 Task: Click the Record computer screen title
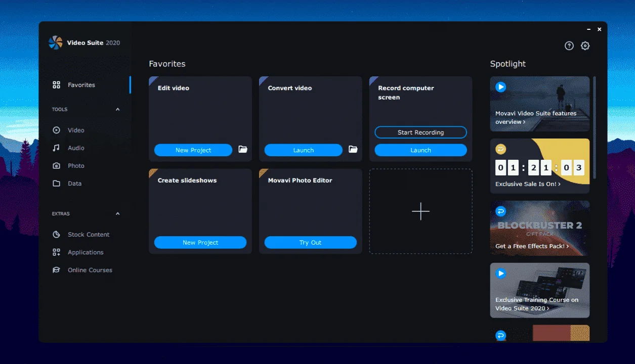coord(406,93)
